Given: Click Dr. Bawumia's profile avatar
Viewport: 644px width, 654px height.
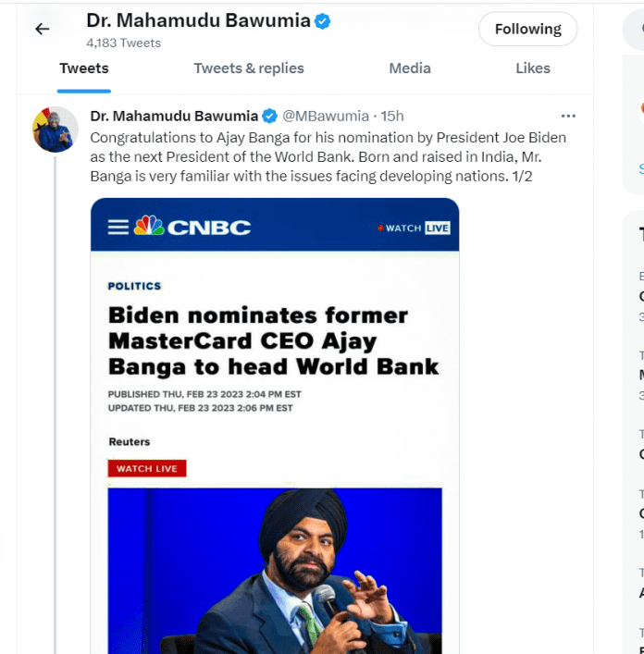Looking at the screenshot, I should click(55, 129).
